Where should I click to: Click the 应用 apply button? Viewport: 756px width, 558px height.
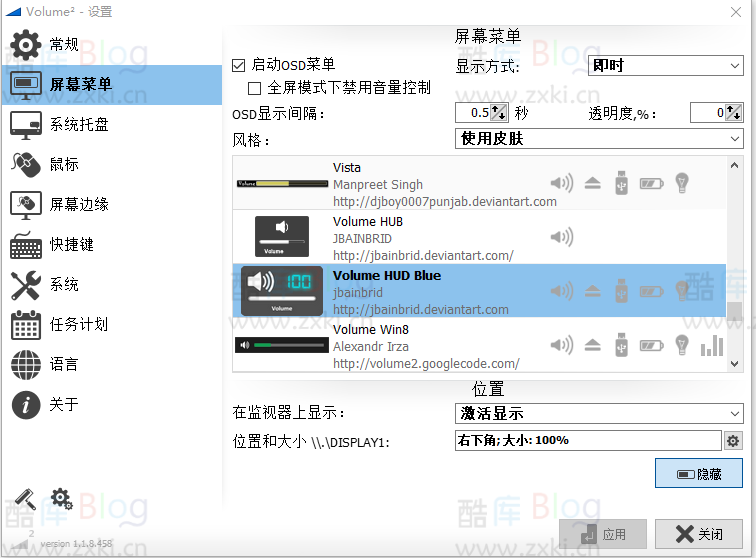point(603,534)
